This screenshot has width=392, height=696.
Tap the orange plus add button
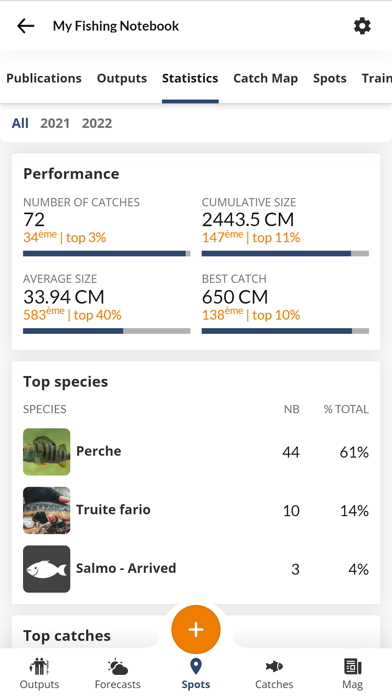click(196, 629)
